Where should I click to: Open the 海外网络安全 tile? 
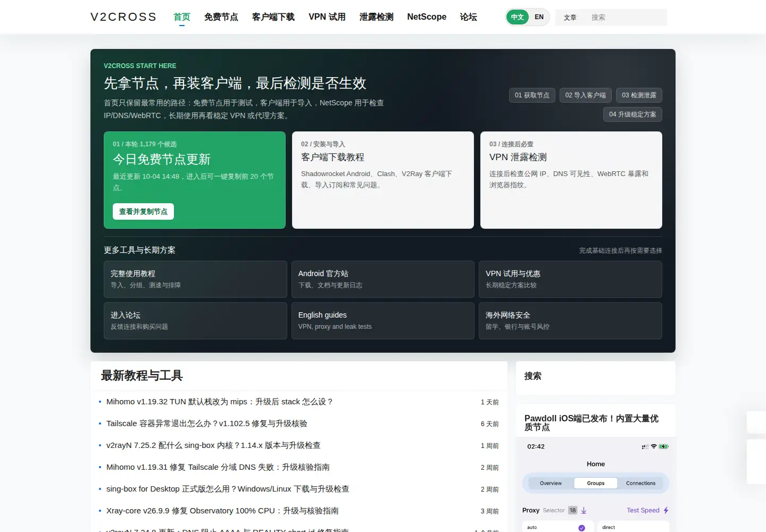570,321
